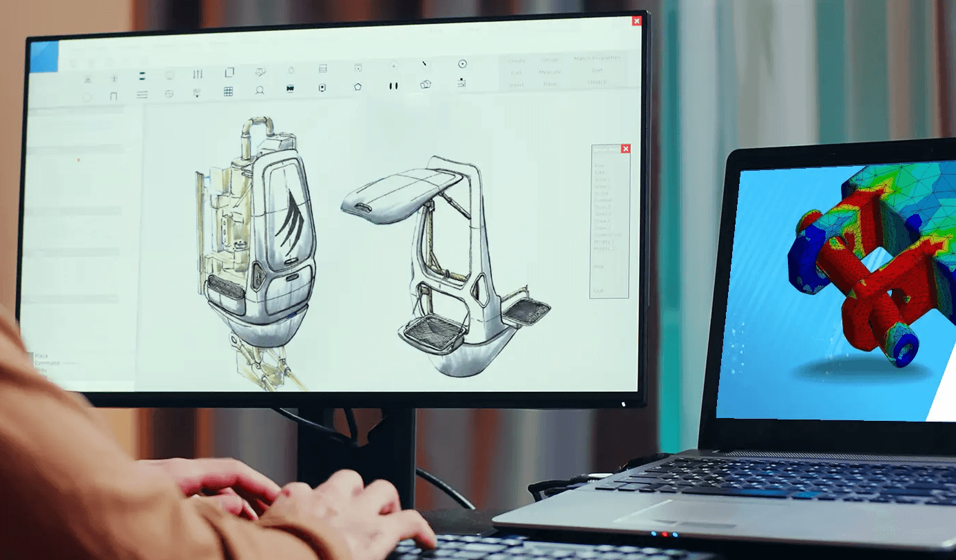Select the overlapping polygons icon
The width and height of the screenshot is (956, 560).
click(x=425, y=84)
